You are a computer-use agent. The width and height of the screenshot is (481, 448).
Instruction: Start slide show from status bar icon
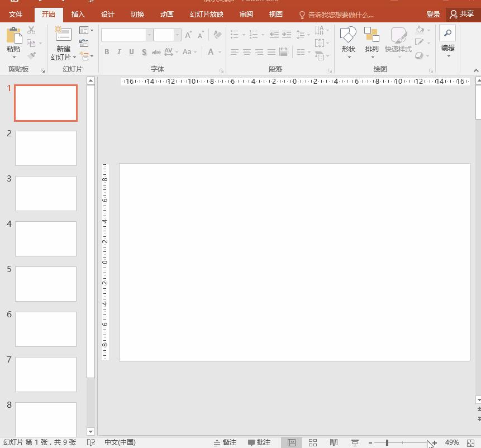(355, 442)
